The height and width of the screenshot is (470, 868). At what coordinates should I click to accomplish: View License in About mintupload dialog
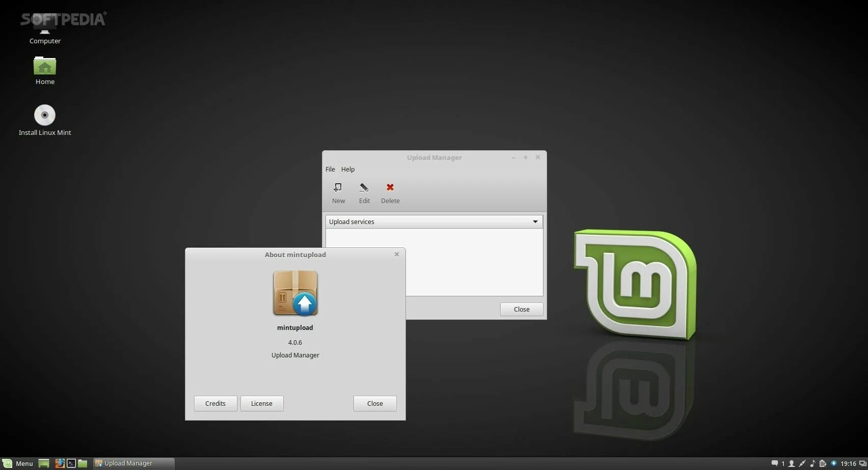tap(262, 403)
